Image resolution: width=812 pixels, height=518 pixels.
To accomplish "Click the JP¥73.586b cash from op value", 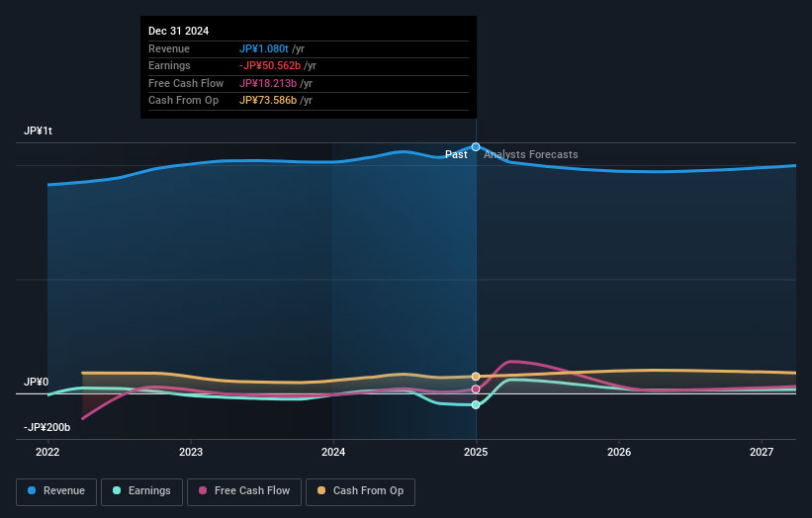I will click(268, 101).
